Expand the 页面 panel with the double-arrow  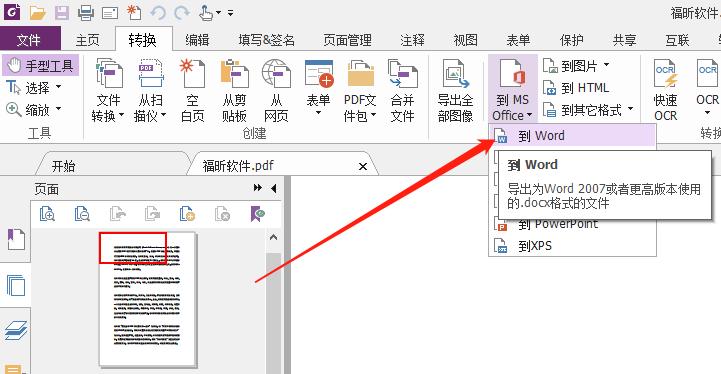tap(258, 188)
